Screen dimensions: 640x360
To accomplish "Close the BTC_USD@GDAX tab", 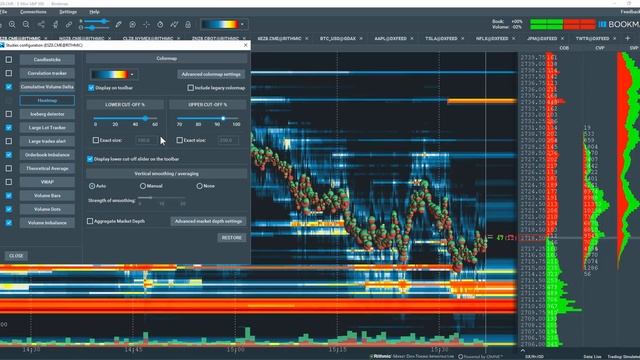I will point(361,39).
